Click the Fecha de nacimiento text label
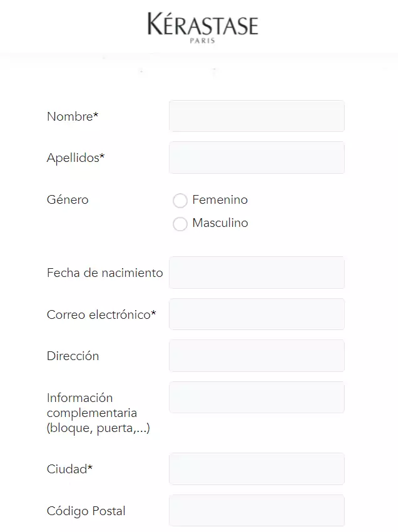Viewport: 398px width, 532px height. pyautogui.click(x=105, y=273)
